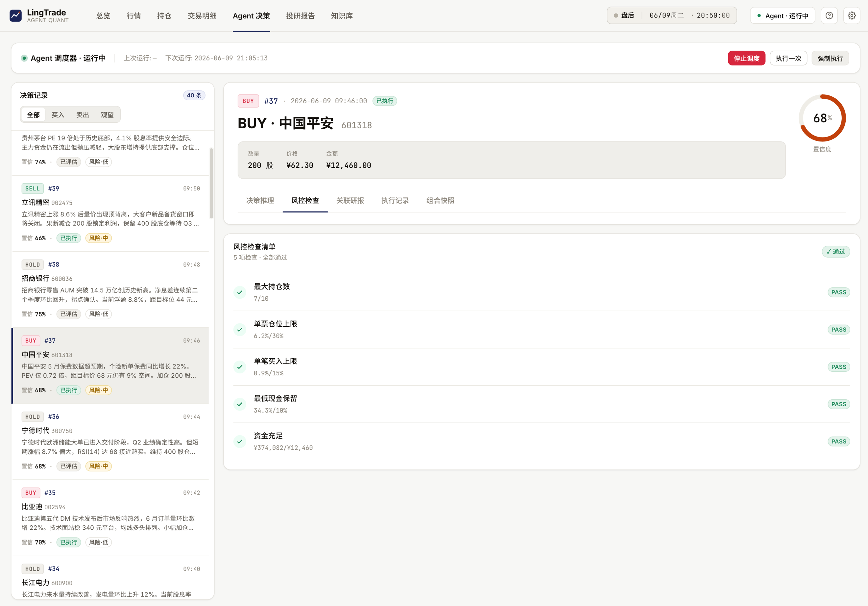This screenshot has height=606, width=868.
Task: Select the 风控检查 detail tab
Action: click(x=305, y=200)
